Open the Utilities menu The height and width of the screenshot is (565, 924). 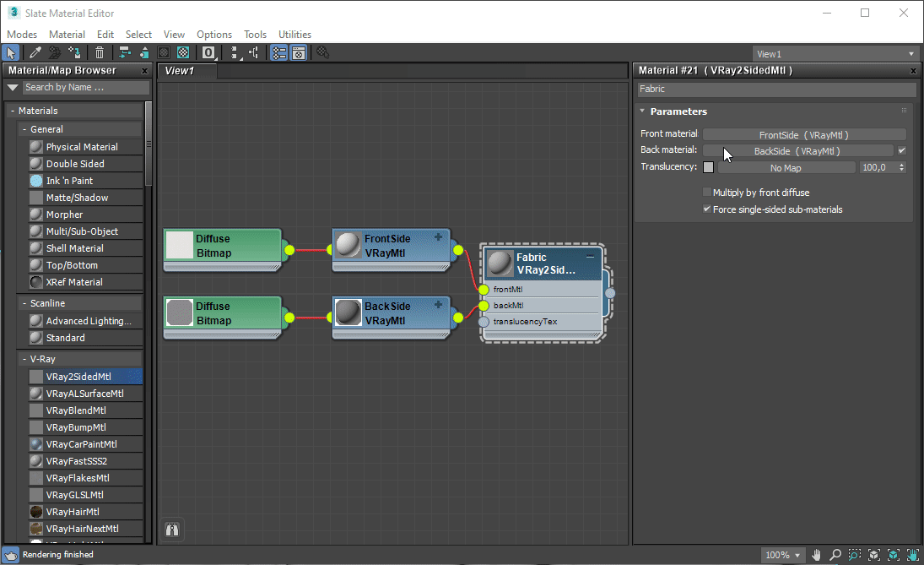click(x=294, y=35)
